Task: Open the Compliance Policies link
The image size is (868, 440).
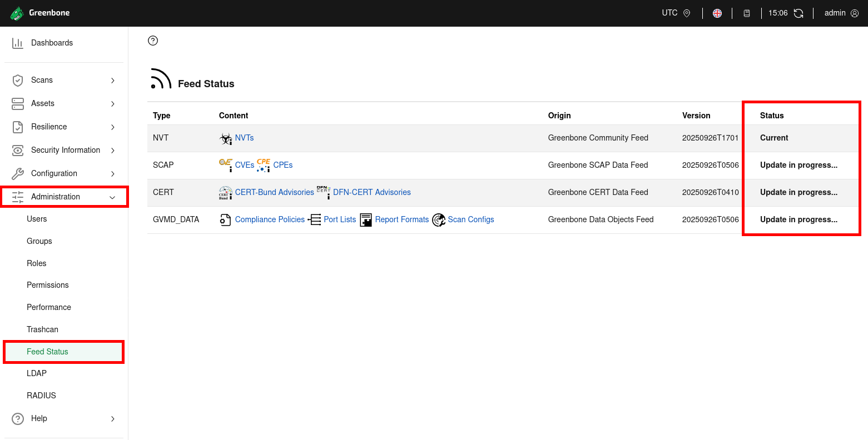Action: coord(270,219)
